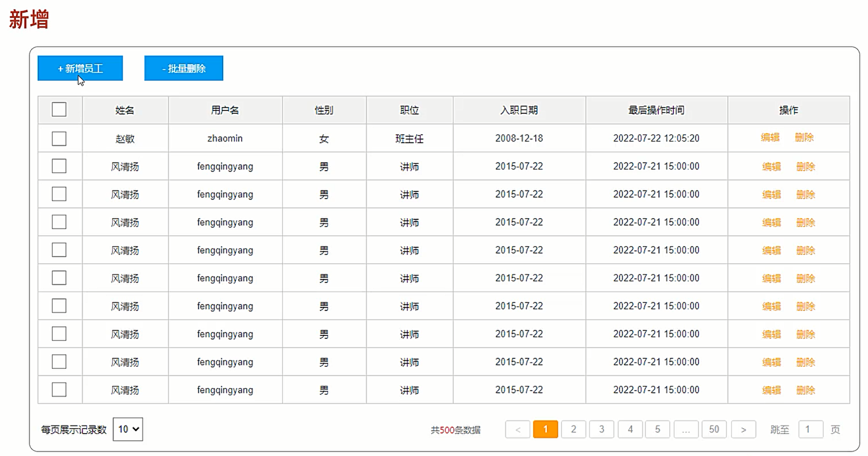Image resolution: width=868 pixels, height=456 pixels.
Task: Click 编辑 in the last table row
Action: point(771,390)
